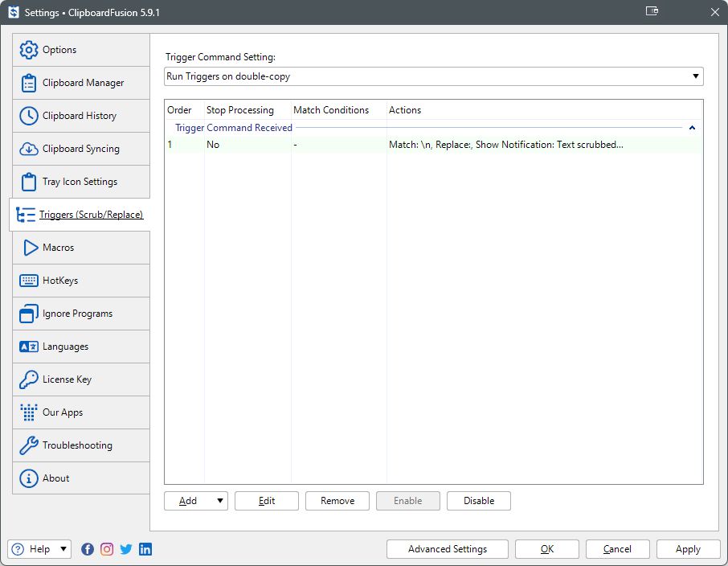The image size is (728, 566).
Task: Open the Macros play icon
Action: (31, 248)
